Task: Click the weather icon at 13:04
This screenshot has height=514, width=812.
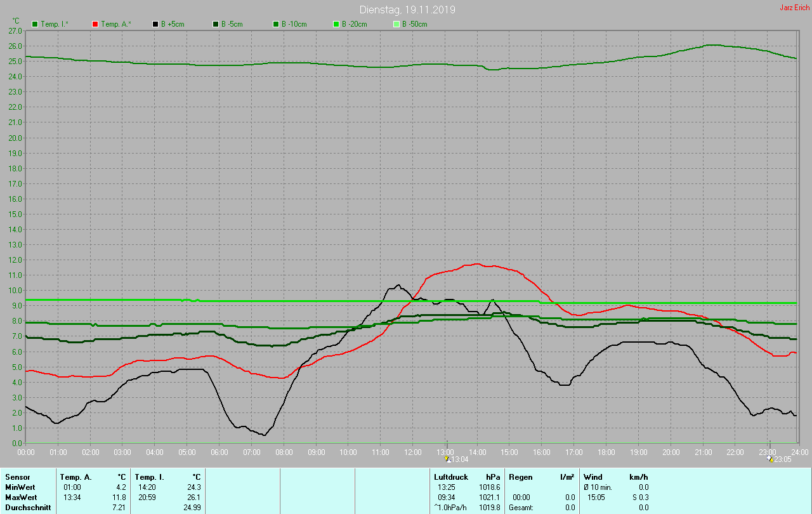Action: [448, 459]
